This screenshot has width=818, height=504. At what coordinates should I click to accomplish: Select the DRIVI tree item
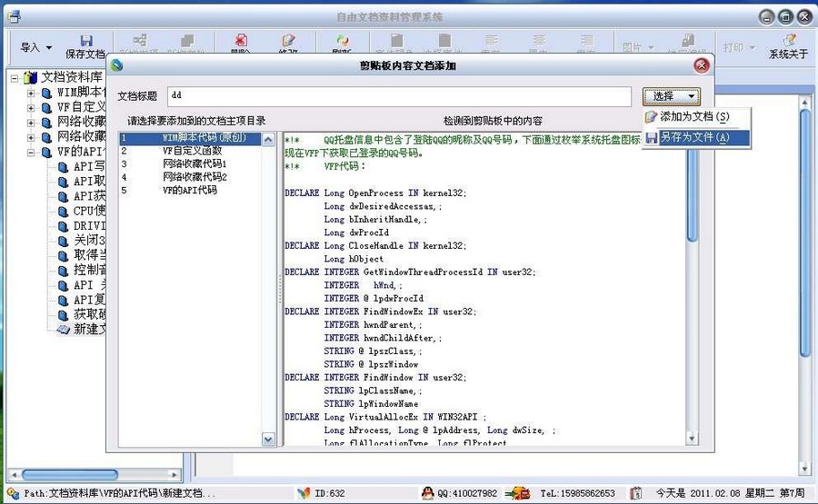coord(89,226)
